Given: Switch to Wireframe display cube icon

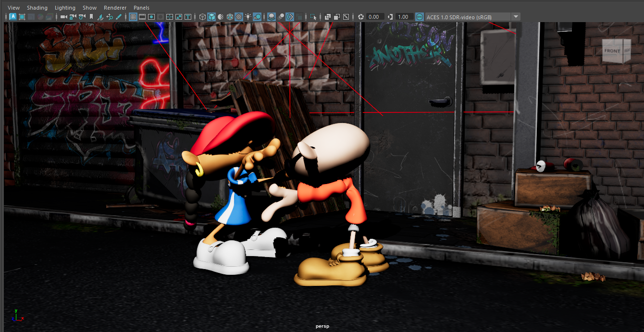Looking at the screenshot, I should click(x=202, y=17).
